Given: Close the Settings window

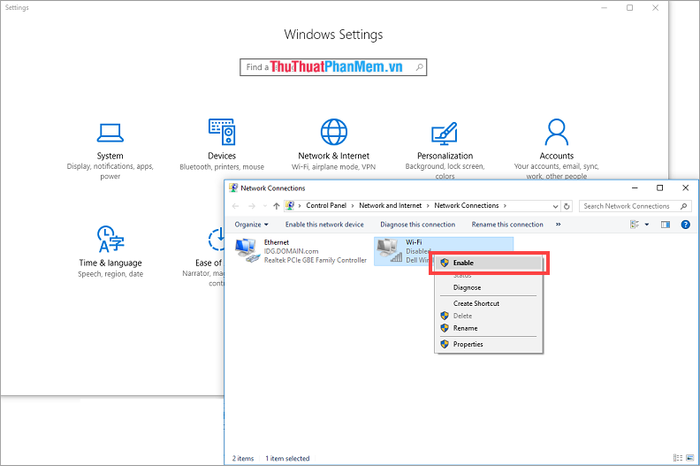Looking at the screenshot, I should (655, 8).
